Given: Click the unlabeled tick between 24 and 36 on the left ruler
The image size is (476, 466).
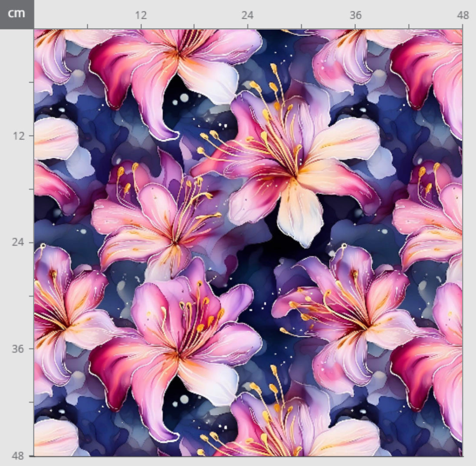Looking at the screenshot, I should [31, 295].
